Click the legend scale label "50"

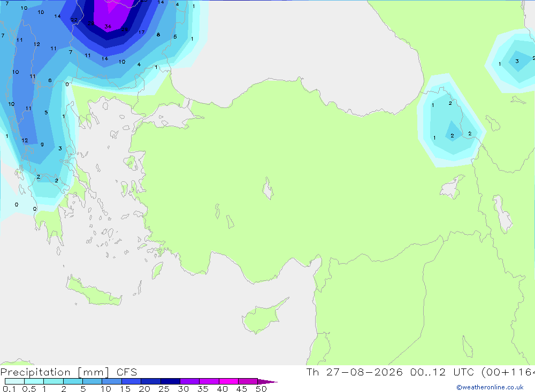[261, 389]
